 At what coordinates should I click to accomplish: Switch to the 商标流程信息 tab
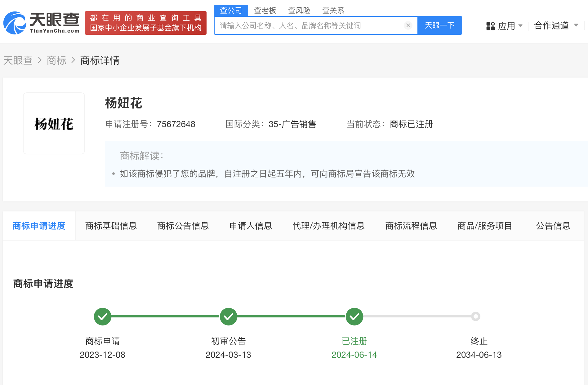coord(411,226)
